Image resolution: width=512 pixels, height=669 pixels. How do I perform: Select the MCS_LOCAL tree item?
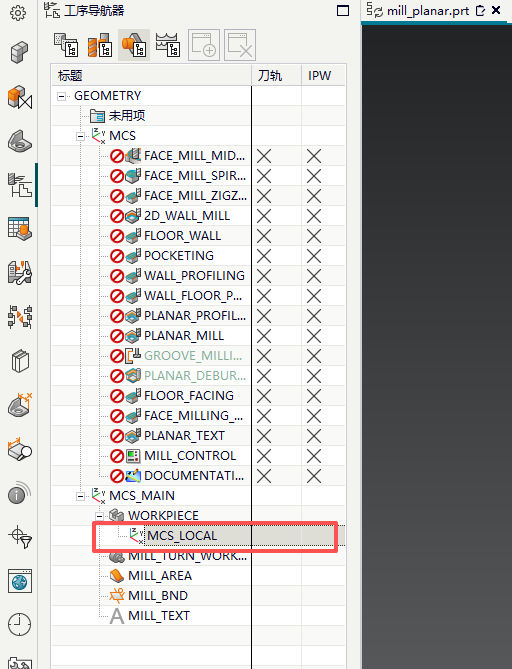point(182,536)
